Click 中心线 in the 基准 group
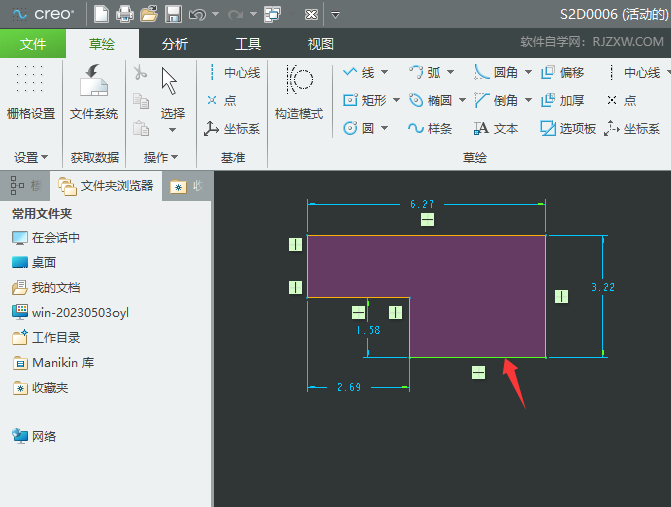Viewport: 671px width, 507px height. click(x=233, y=73)
